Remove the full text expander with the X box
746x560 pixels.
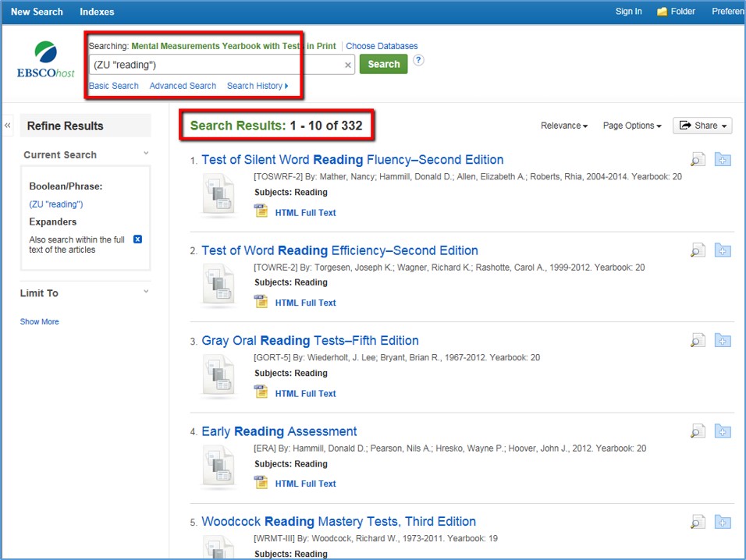click(137, 239)
